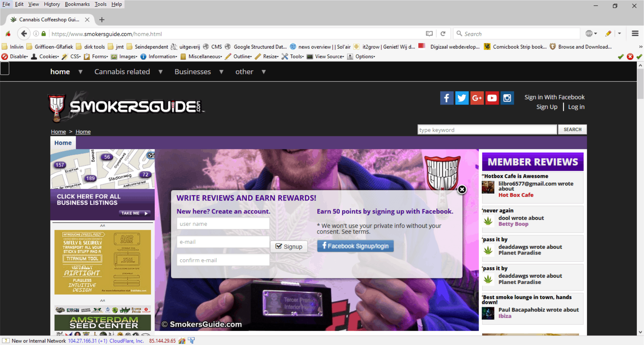Click the Adblock Plus icon
The image size is (644, 345).
(589, 33)
